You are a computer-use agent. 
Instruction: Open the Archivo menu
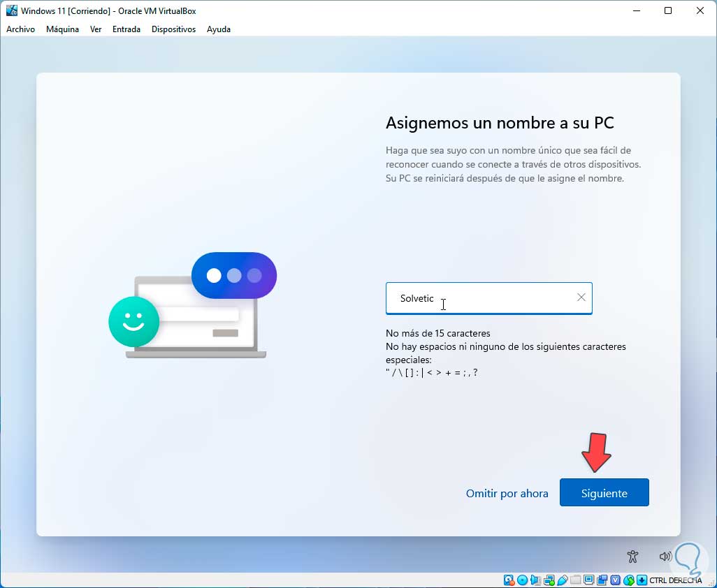pyautogui.click(x=20, y=29)
